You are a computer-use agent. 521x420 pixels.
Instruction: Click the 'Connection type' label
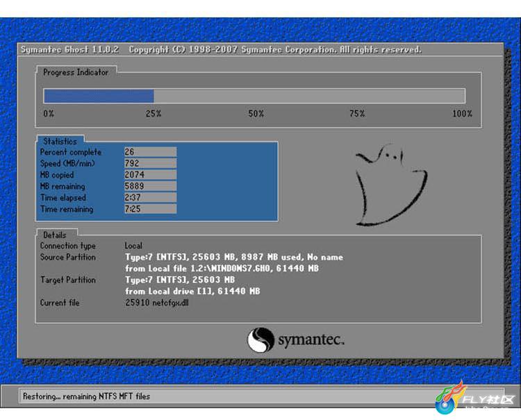[68, 246]
